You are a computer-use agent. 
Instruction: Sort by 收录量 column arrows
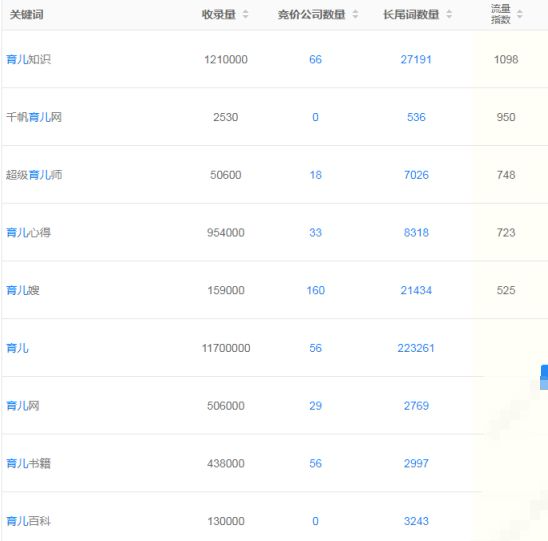[x=245, y=14]
